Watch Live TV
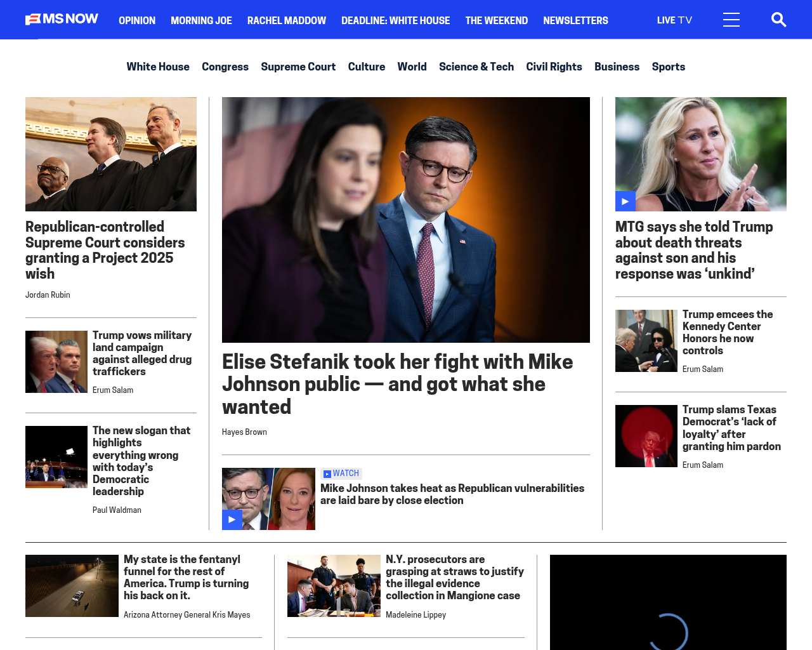Viewport: 812px width, 650px height. click(x=674, y=20)
